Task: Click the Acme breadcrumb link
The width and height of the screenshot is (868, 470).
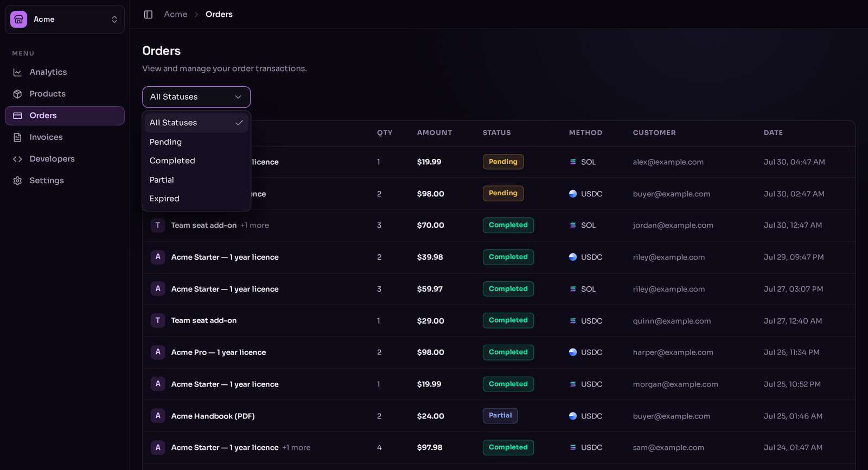Action: [176, 15]
